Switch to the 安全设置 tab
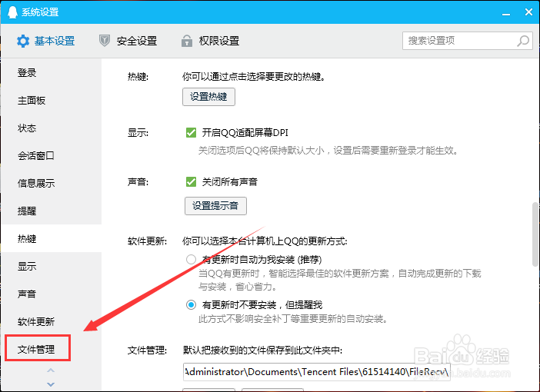This screenshot has width=540, height=392. [x=128, y=41]
